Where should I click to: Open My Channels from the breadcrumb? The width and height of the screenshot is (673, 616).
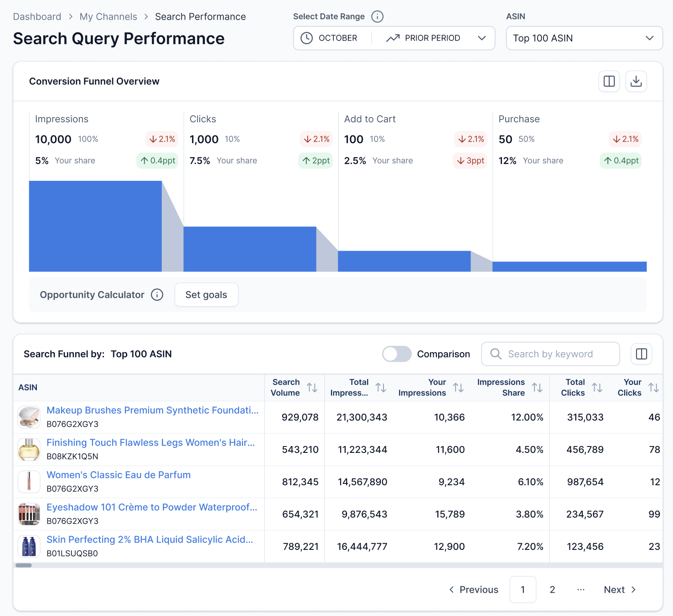[x=108, y=16]
